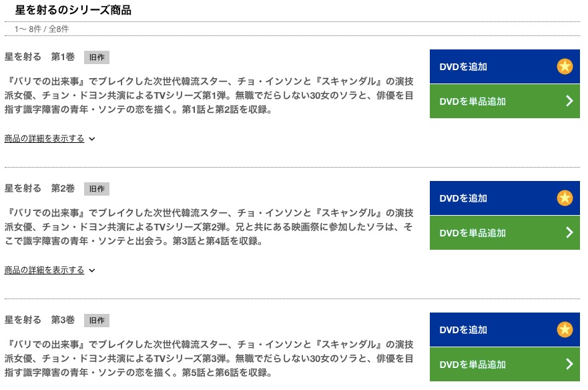588x390 pixels.
Task: Click star icon for 第1巻 DVD
Action: point(565,66)
